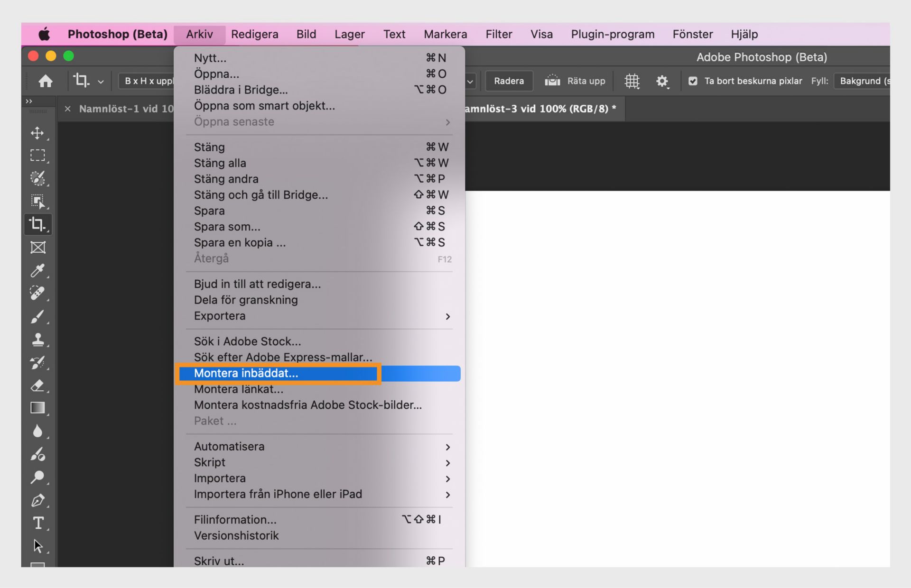Close the Namnlöst-1 tab with its X
Image resolution: width=911 pixels, height=588 pixels.
(67, 109)
